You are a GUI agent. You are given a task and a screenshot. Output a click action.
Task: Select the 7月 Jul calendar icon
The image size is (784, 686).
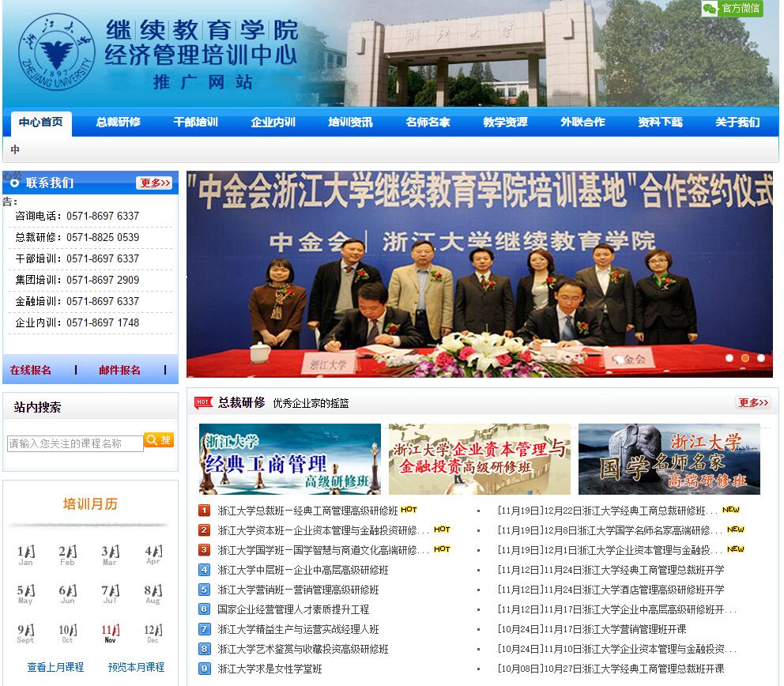[110, 594]
